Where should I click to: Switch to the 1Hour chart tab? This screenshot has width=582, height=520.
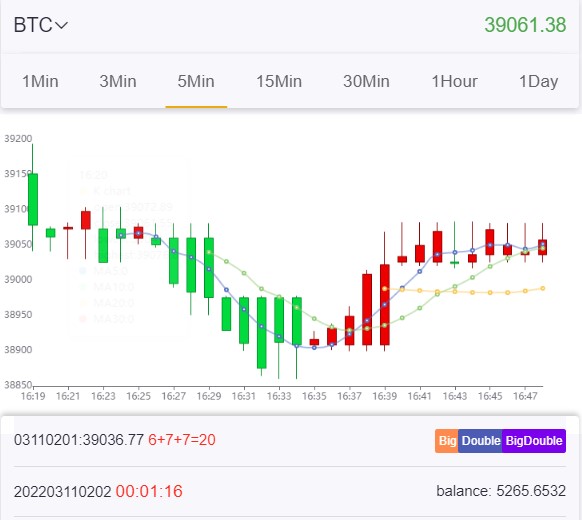[x=454, y=81]
